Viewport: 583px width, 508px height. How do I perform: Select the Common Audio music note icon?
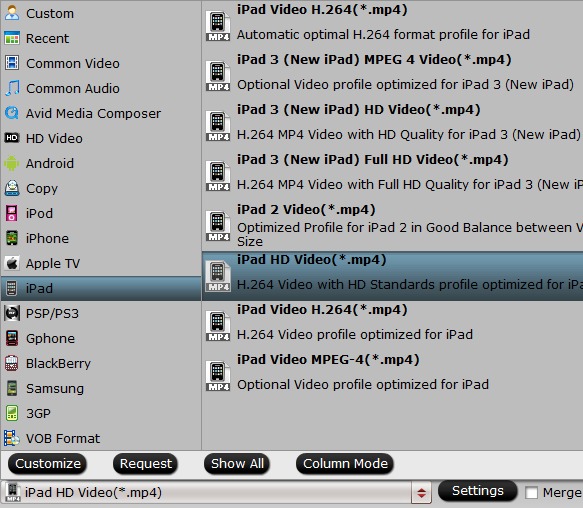(12, 88)
